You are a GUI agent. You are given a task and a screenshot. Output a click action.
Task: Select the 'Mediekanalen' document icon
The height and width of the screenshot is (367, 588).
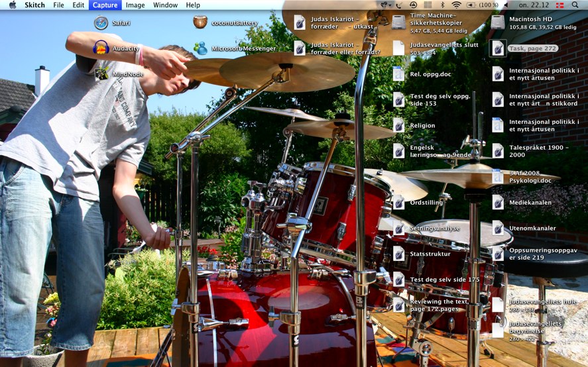(x=498, y=203)
